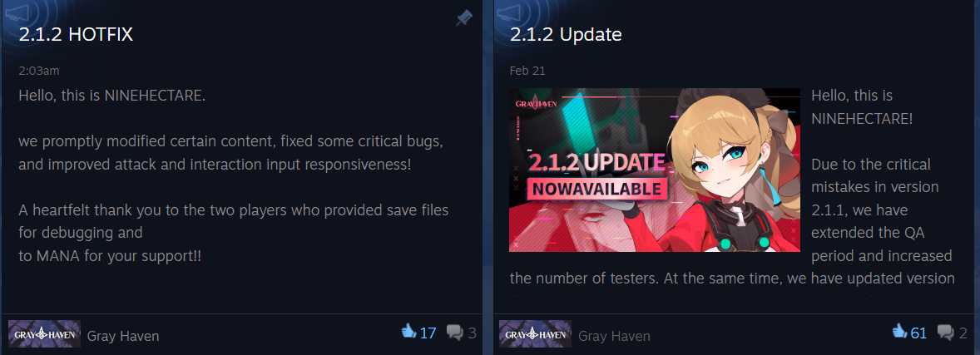Click the 2 comments count on Update
980x355 pixels.
(963, 333)
